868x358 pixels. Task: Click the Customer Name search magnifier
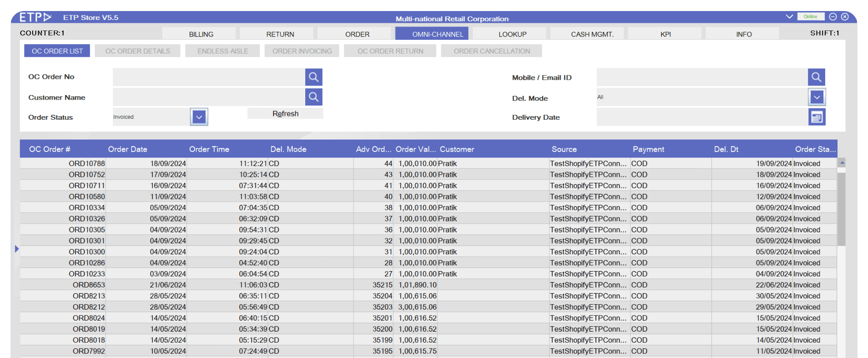coord(314,97)
